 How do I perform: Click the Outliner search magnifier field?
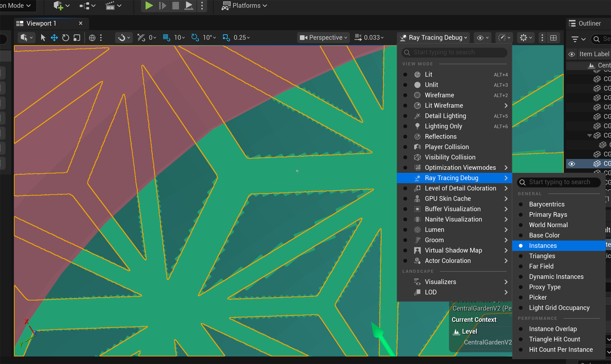tap(601, 39)
